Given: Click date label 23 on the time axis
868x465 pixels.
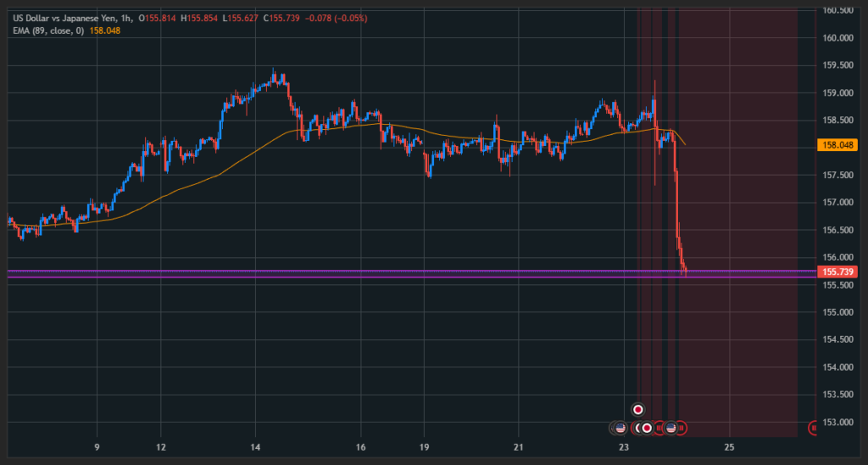Looking at the screenshot, I should tap(624, 447).
